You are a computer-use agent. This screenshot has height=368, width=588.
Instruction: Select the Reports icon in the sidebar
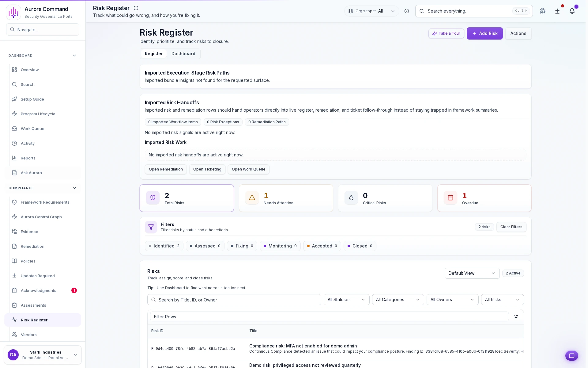[28, 158]
